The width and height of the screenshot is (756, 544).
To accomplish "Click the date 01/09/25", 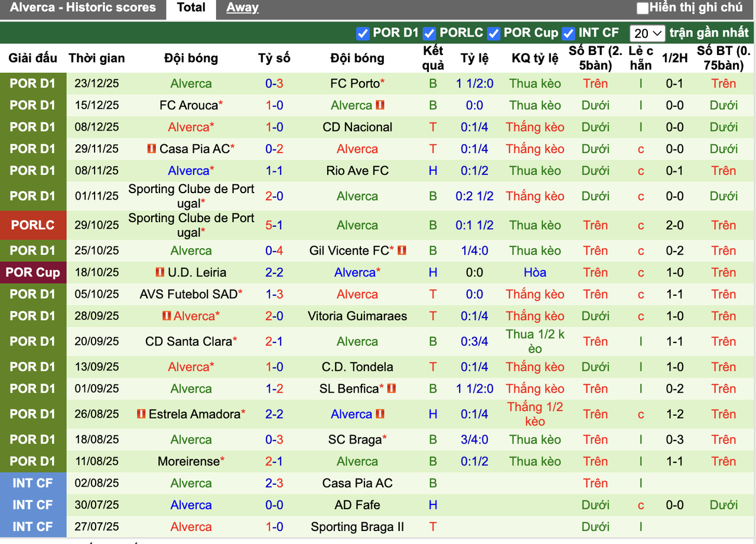I will [x=97, y=389].
